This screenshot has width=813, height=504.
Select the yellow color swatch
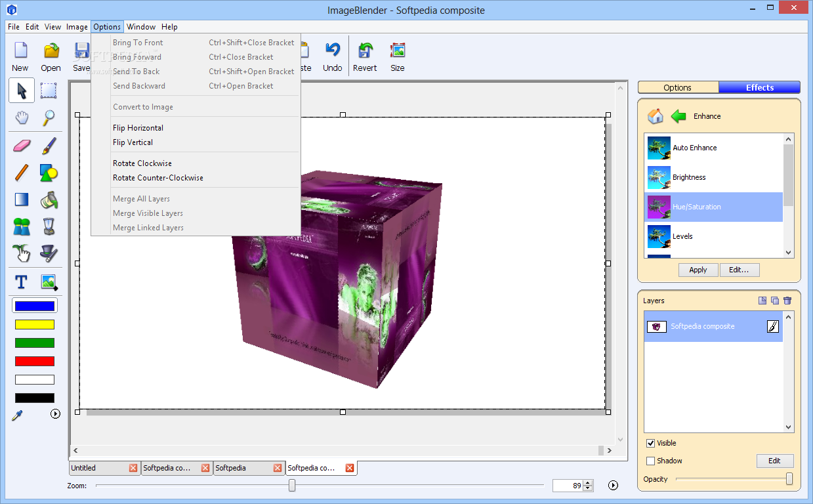(x=35, y=324)
